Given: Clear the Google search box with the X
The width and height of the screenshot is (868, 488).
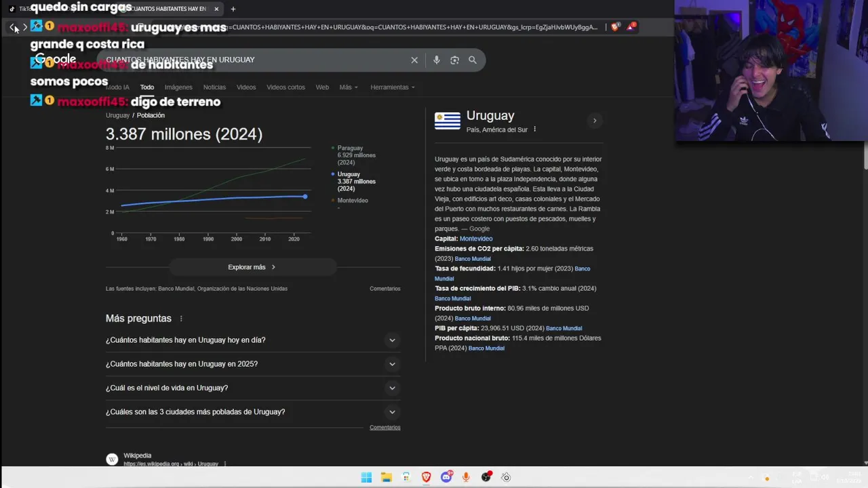Looking at the screenshot, I should 414,60.
